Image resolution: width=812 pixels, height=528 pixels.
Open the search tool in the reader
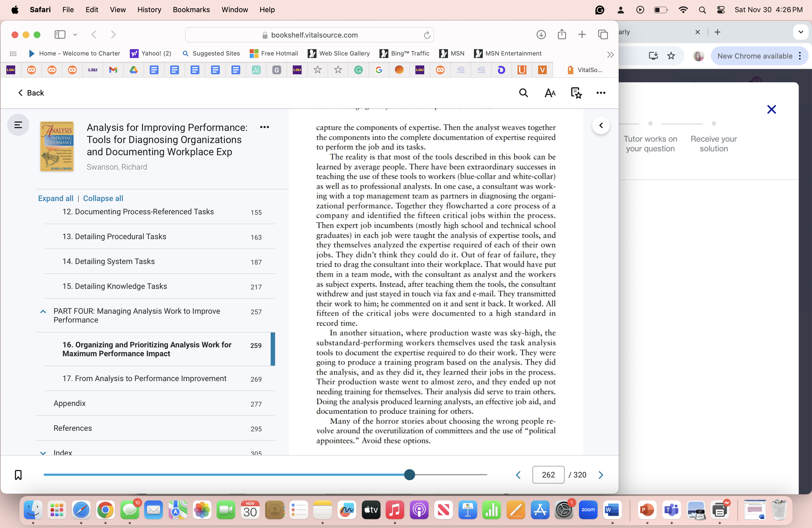pos(523,93)
